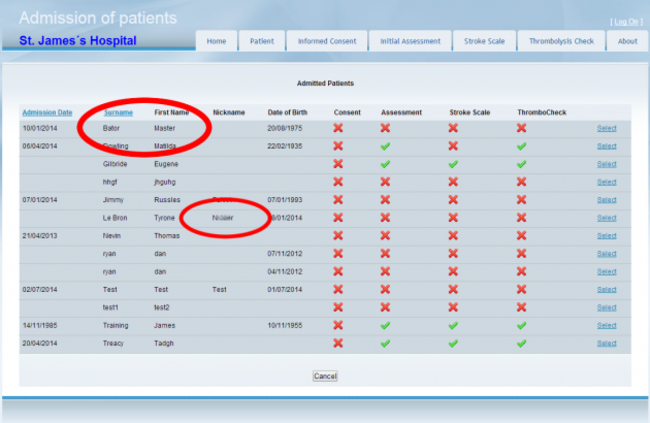Click Assessment green check for Dowling Matilda
This screenshot has height=423, width=650.
[385, 146]
